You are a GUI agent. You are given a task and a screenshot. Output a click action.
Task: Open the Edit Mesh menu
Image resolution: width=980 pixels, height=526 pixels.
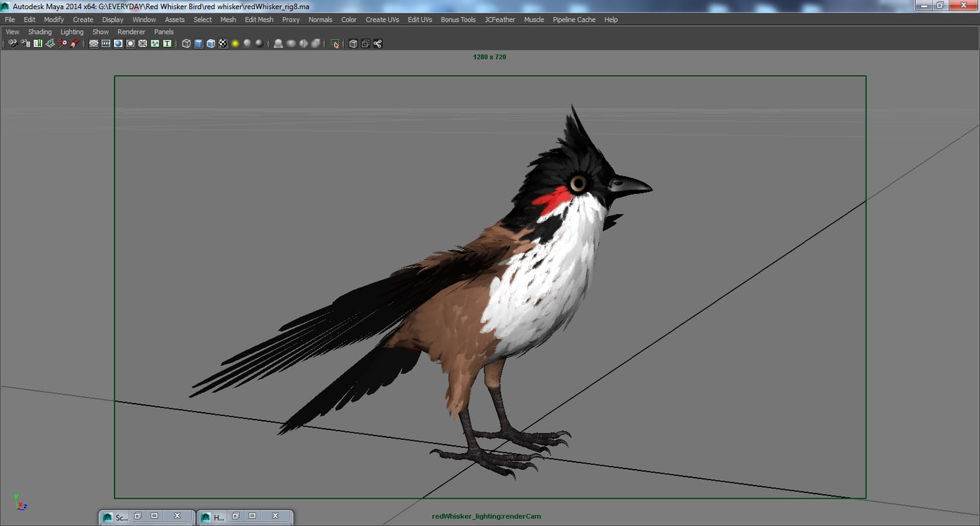pos(259,20)
